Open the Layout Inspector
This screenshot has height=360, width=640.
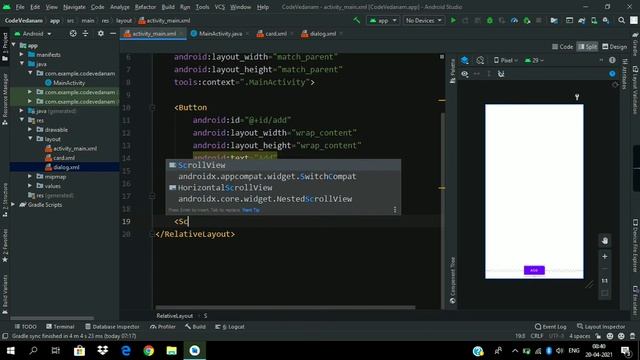[x=601, y=327]
